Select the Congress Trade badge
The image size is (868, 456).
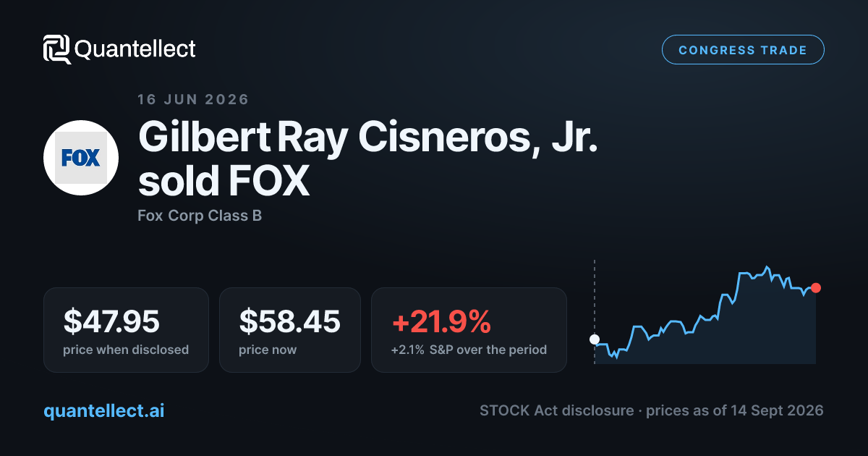click(x=743, y=50)
